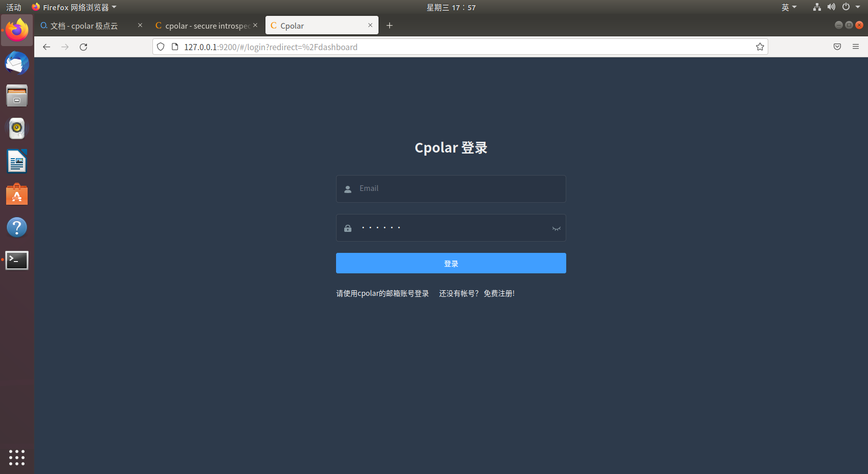Go back to the previous page
This screenshot has height=474, width=868.
click(47, 47)
